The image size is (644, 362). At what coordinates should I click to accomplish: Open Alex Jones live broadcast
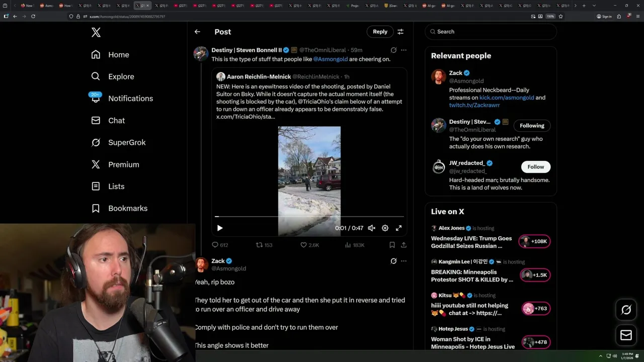(x=471, y=242)
